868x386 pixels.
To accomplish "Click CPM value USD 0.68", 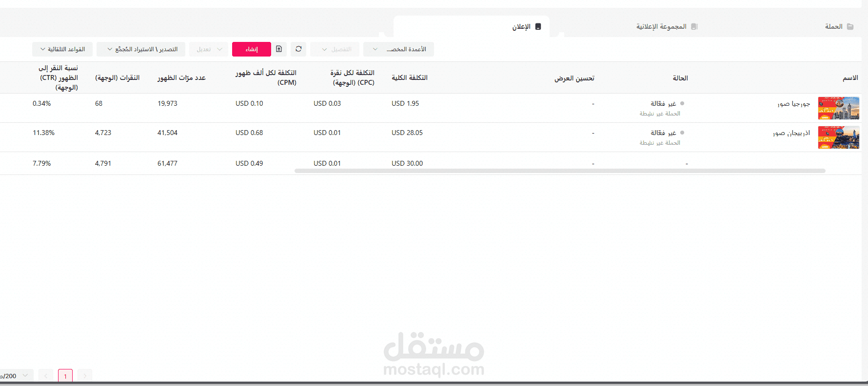I will pos(249,133).
